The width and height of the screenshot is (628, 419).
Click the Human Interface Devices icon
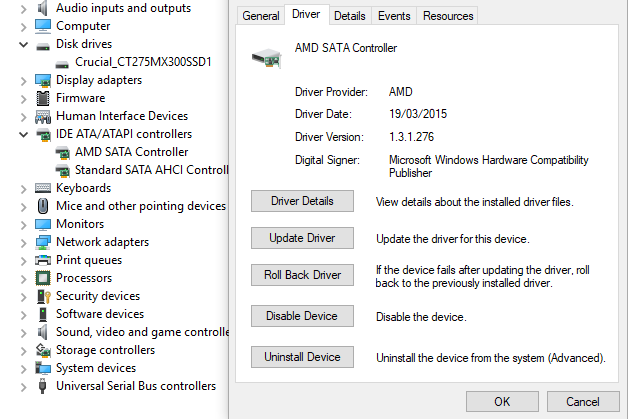coord(43,117)
